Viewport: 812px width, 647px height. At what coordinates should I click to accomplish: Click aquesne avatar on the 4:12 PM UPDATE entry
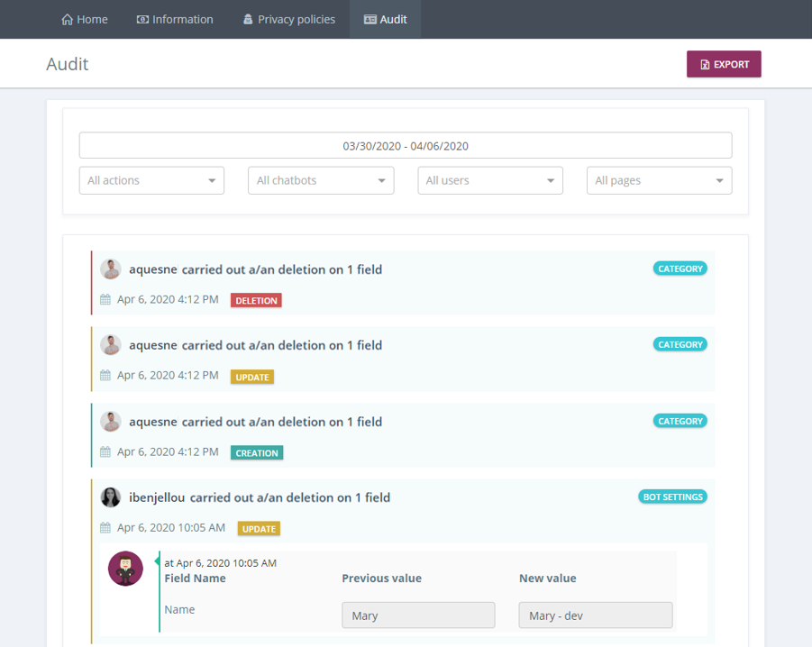(111, 345)
